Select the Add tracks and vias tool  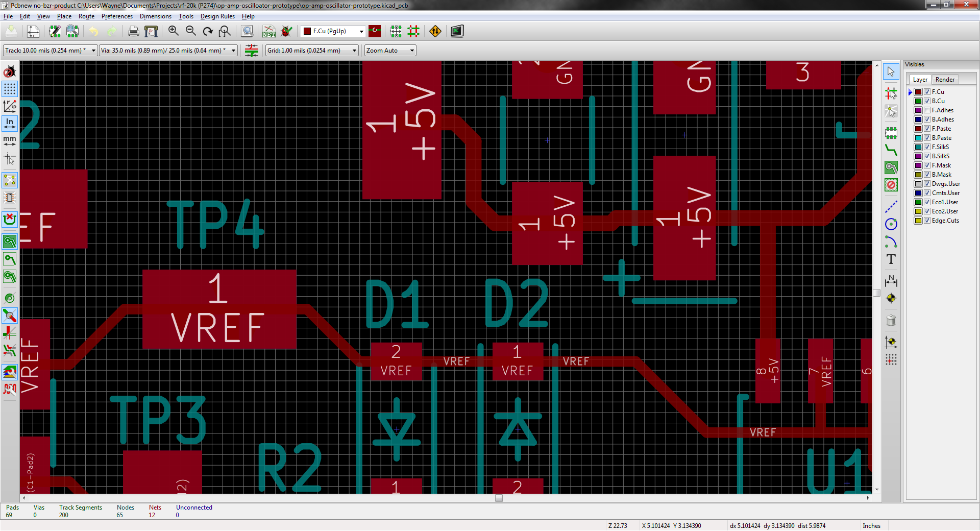[891, 150]
